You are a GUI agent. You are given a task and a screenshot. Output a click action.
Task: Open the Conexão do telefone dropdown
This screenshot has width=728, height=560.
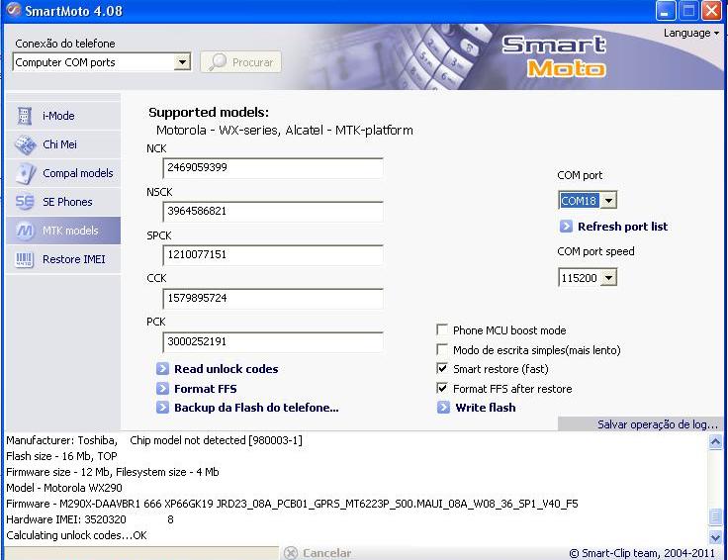(x=182, y=62)
